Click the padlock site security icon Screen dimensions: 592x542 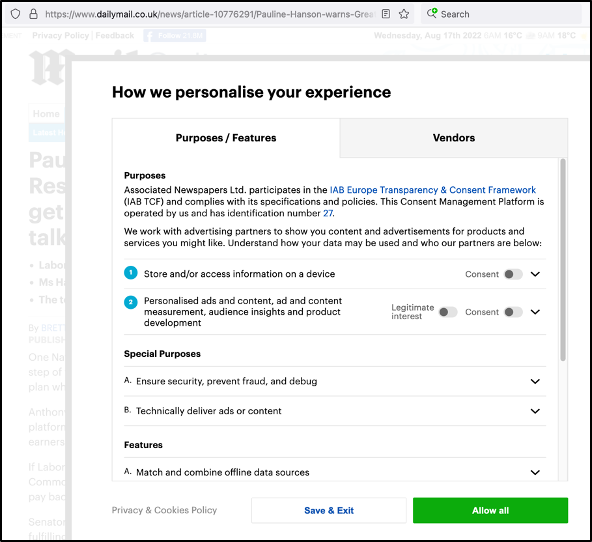[x=34, y=14]
